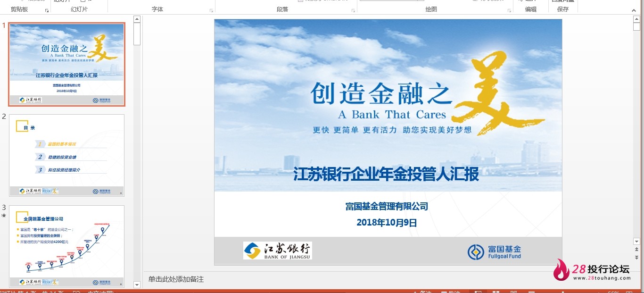Go to the previous slide using double-up arrow
This screenshot has width=644, height=293.
point(636,249)
